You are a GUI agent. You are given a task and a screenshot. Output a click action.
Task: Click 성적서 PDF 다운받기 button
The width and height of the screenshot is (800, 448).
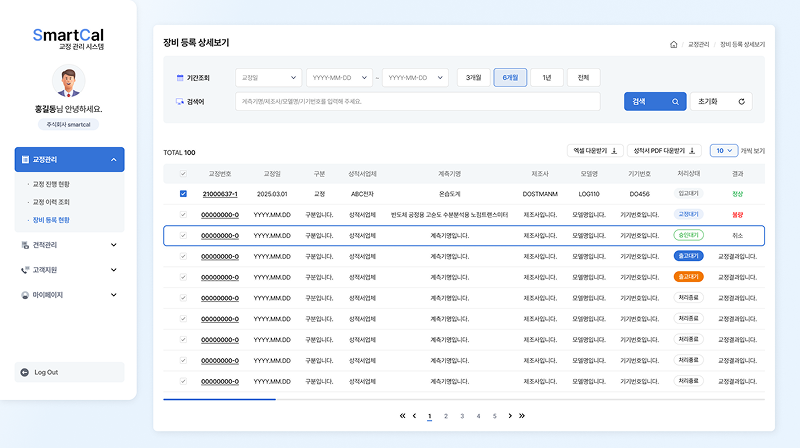coord(665,150)
